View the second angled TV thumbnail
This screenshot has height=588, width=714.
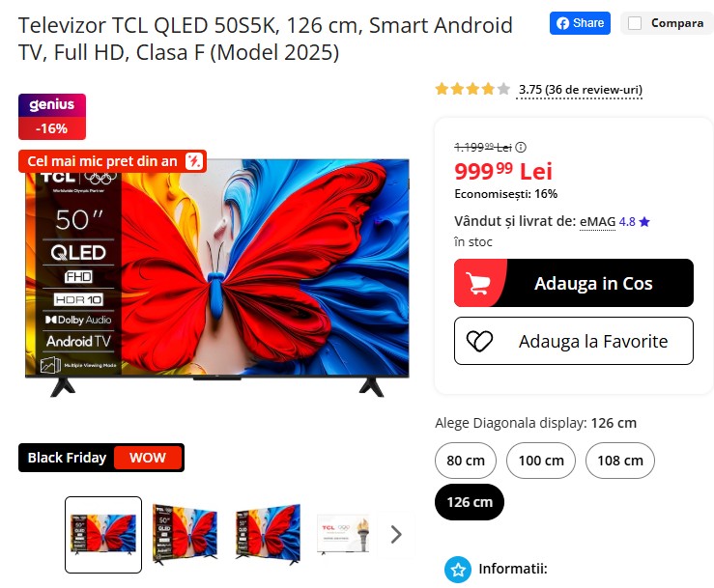click(x=269, y=534)
